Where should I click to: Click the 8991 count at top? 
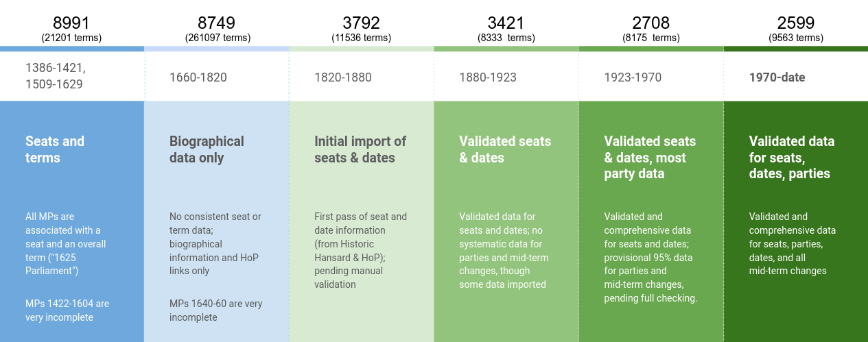(71, 23)
